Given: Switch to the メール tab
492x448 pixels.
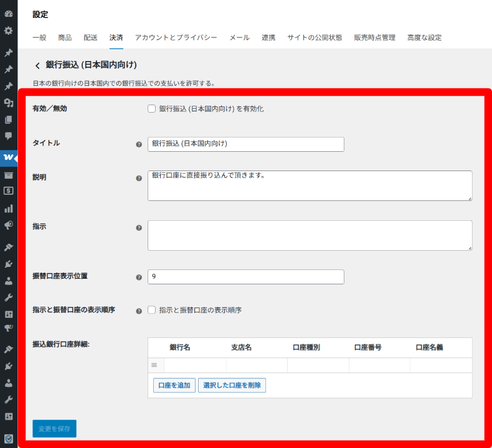Looking at the screenshot, I should click(x=239, y=37).
